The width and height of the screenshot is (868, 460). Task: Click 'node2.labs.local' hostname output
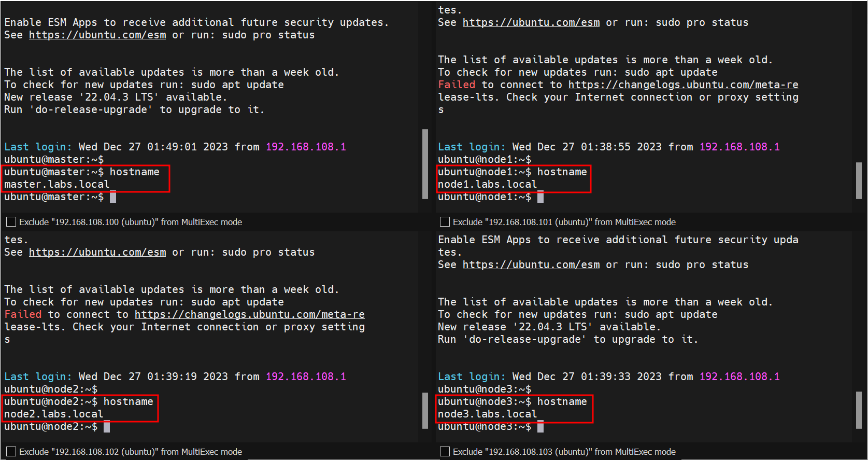click(54, 414)
